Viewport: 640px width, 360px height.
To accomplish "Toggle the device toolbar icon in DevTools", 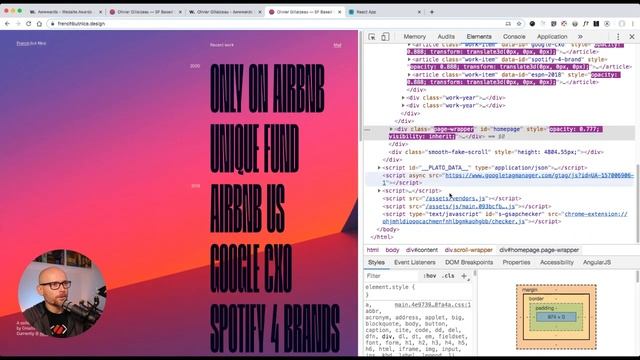I will 385,37.
